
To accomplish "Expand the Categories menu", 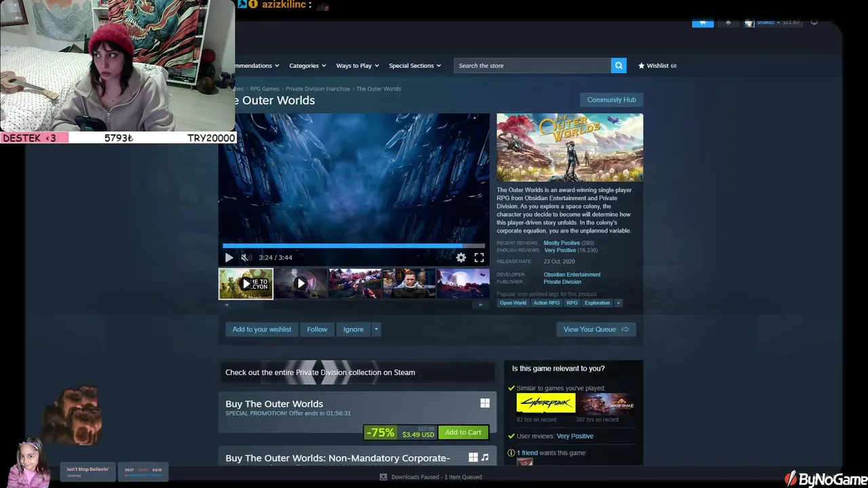I will 307,66.
